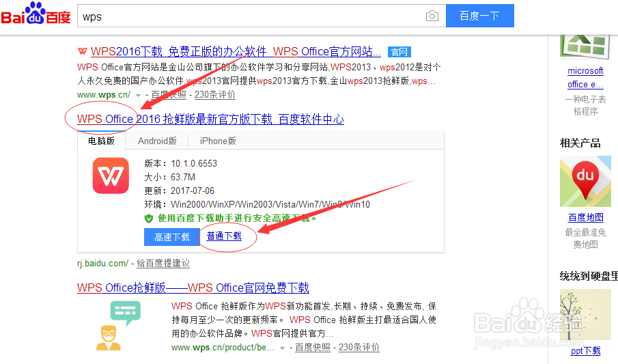
Task: Open the Microsoft Office Excel thumbnail
Action: (585, 47)
